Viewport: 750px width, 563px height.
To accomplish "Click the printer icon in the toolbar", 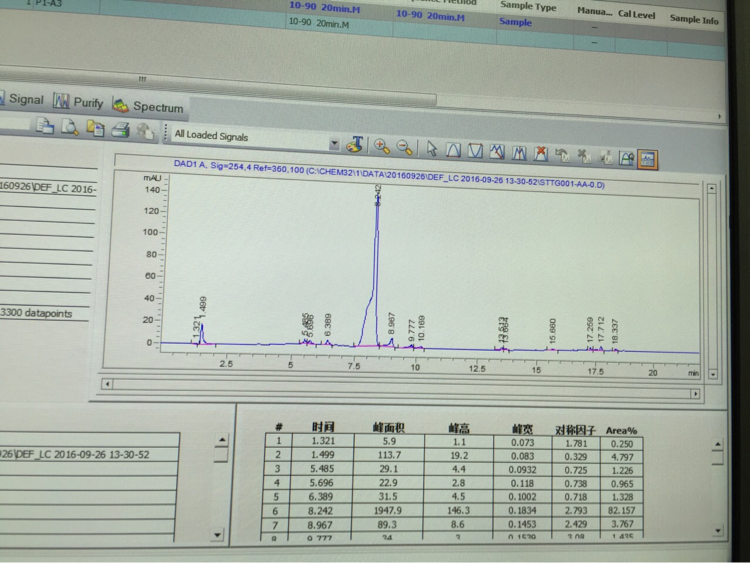I will point(121,129).
